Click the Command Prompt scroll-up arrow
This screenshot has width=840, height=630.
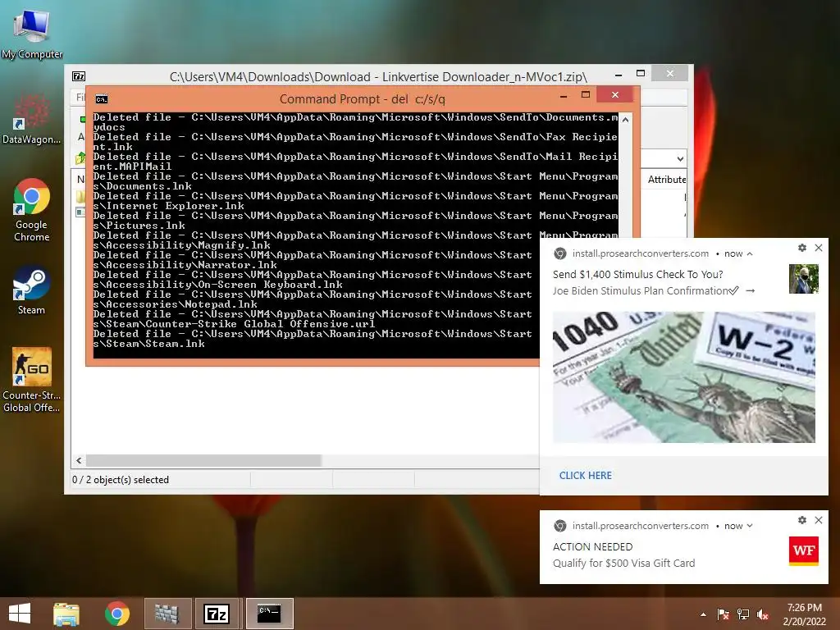pyautogui.click(x=625, y=120)
